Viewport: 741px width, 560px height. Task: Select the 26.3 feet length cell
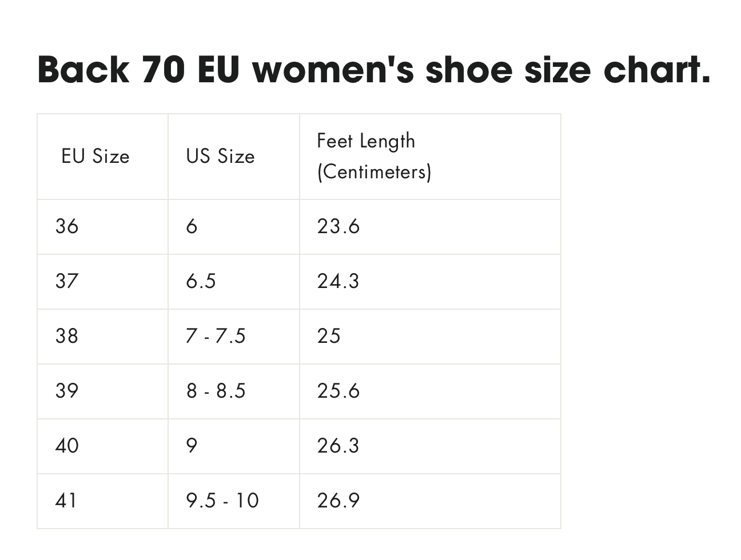click(x=338, y=446)
